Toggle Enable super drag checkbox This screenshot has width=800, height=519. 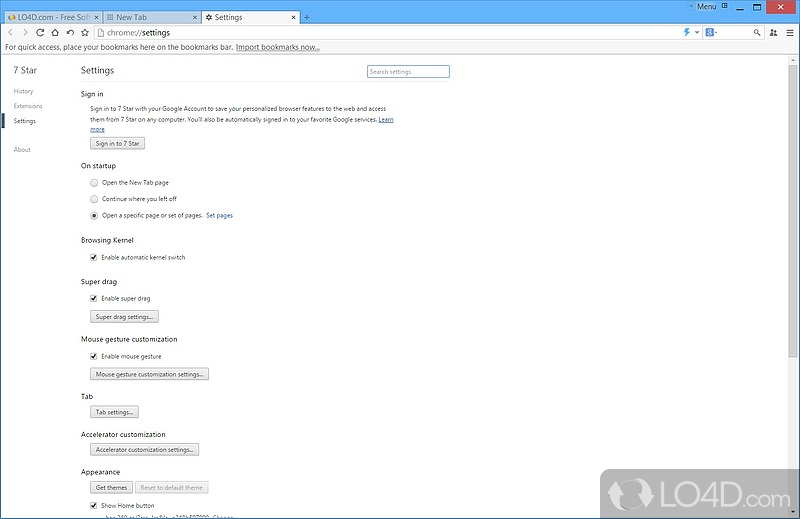[93, 298]
